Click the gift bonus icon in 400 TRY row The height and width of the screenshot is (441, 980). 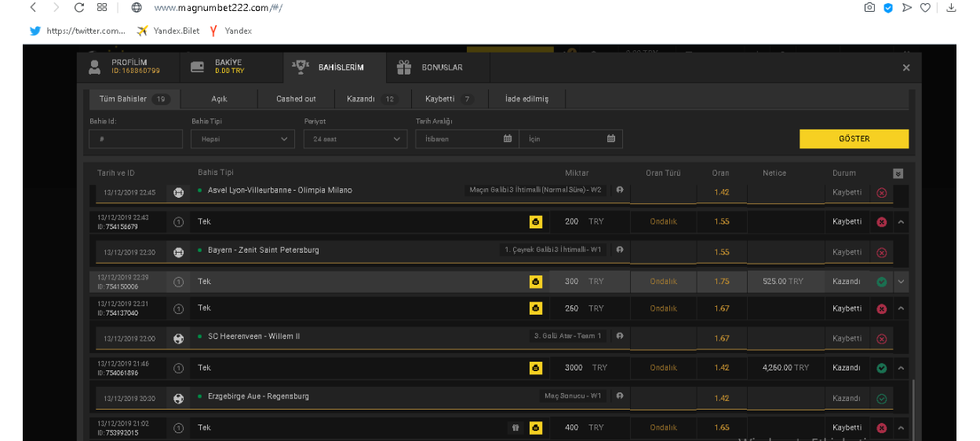[x=516, y=428]
